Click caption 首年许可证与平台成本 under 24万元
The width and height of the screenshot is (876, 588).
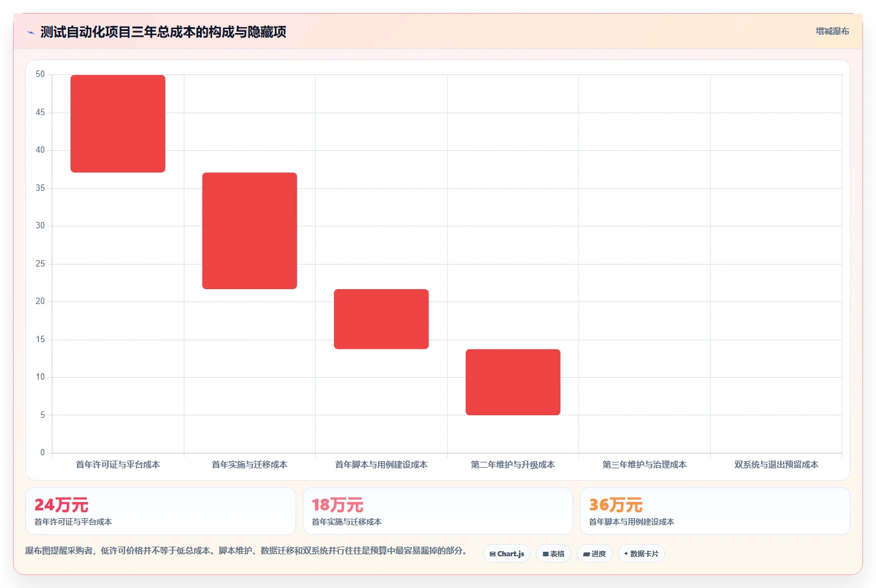pos(73,522)
